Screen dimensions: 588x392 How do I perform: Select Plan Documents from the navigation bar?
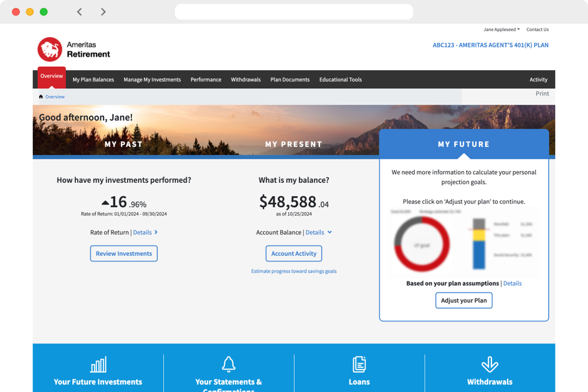[x=290, y=80]
